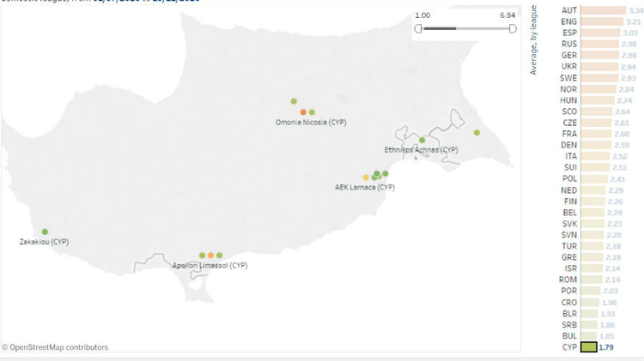This screenshot has height=361, width=644.
Task: Click the Apollon Limassol (CYP) label
Action: (x=210, y=266)
